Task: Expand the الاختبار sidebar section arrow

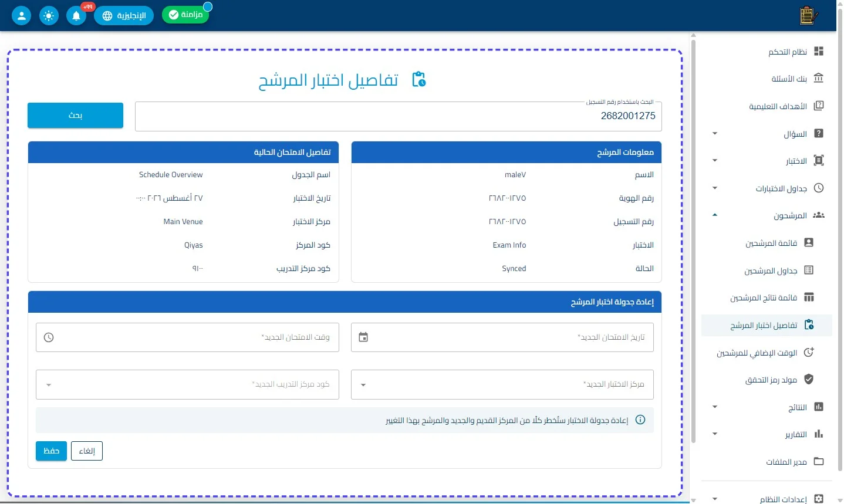Action: (x=715, y=161)
